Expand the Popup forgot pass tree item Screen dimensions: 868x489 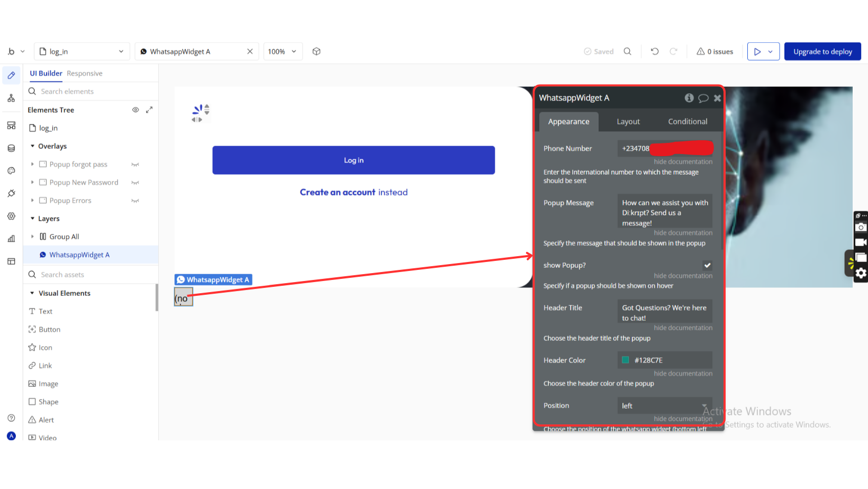32,165
